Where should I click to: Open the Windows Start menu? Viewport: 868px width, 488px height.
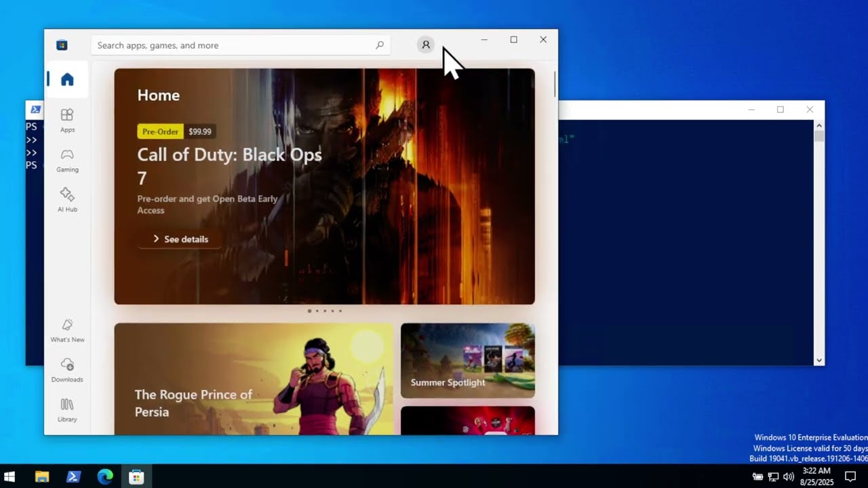[10, 476]
